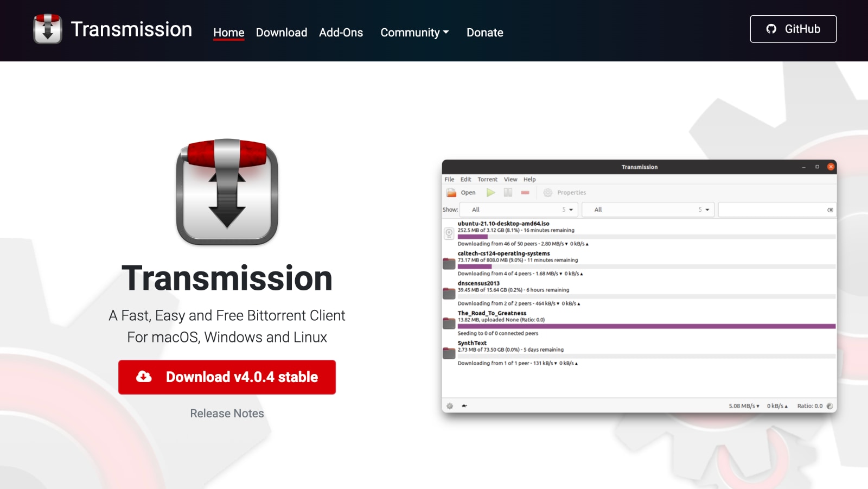The width and height of the screenshot is (868, 489).
Task: Click the red Remove torrent icon
Action: (525, 193)
